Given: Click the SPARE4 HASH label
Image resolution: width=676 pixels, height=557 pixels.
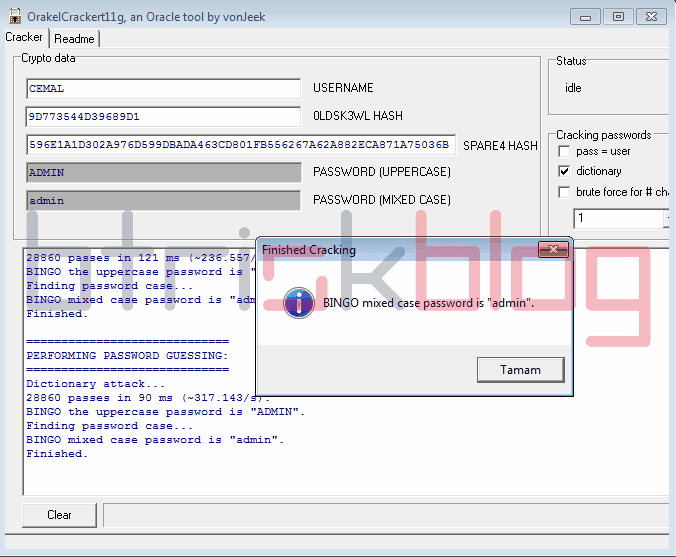Looking at the screenshot, I should 500,146.
